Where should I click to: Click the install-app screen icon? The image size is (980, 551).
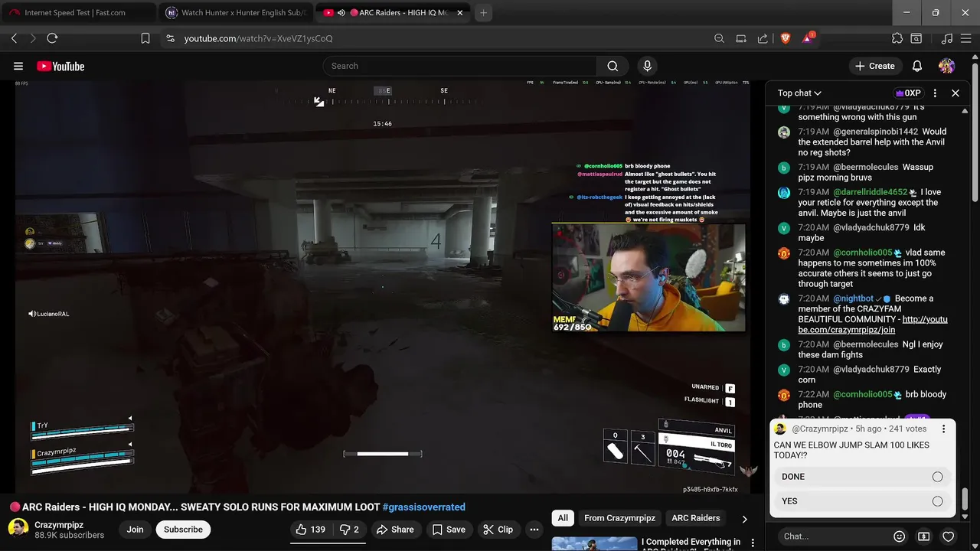(x=741, y=38)
